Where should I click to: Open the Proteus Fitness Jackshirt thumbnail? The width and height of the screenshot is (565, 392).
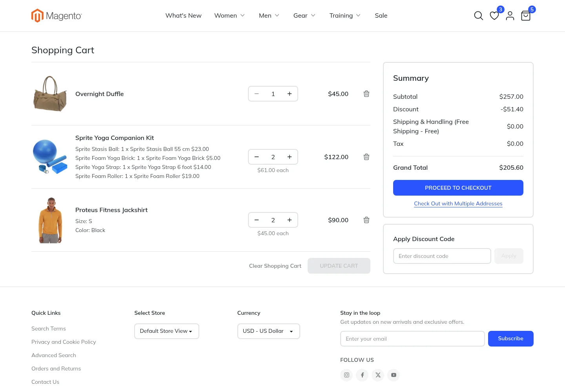point(50,220)
